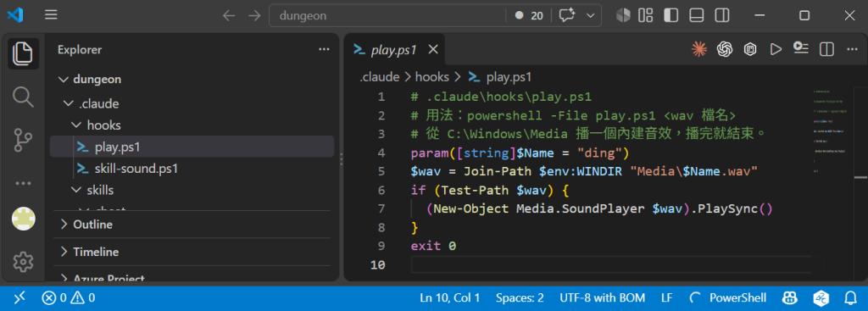Open the hamburger application menu
868x311 pixels.
51,15
